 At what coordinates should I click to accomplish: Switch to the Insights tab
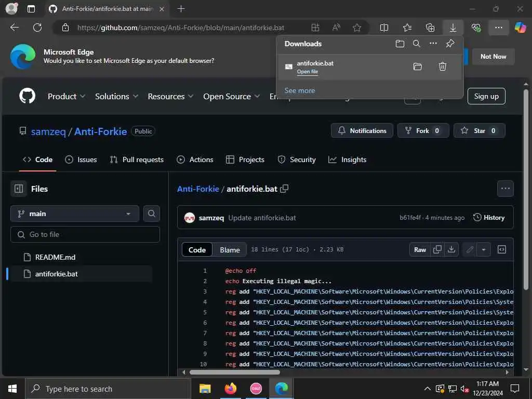click(348, 159)
